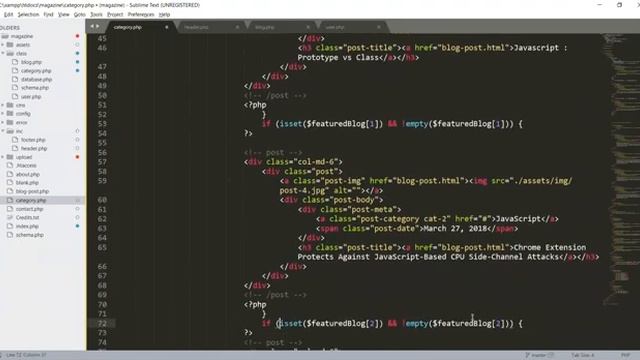
Task: Open the Edit menu
Action: (8, 14)
